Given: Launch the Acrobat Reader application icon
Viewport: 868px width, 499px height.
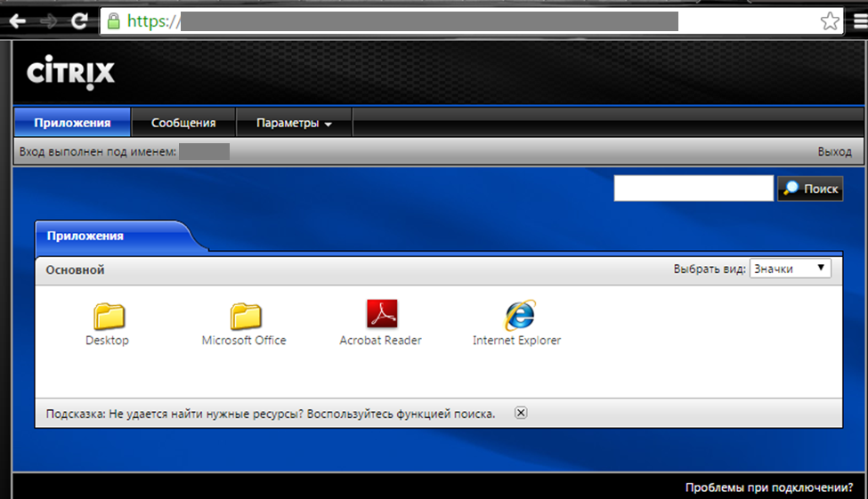Looking at the screenshot, I should click(382, 314).
